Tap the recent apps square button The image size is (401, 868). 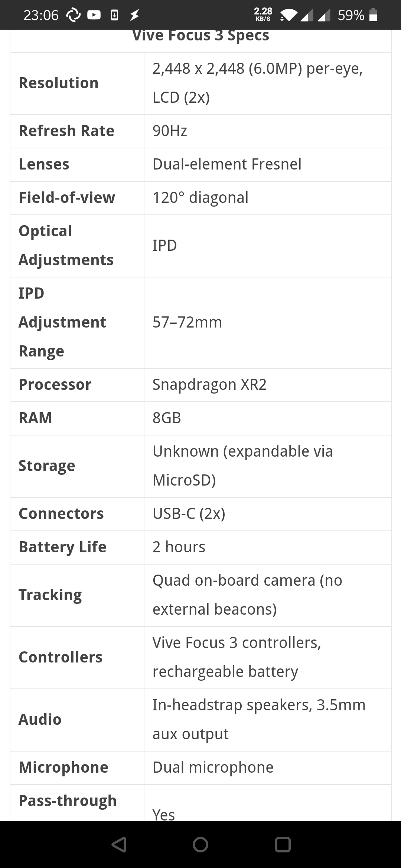click(283, 845)
